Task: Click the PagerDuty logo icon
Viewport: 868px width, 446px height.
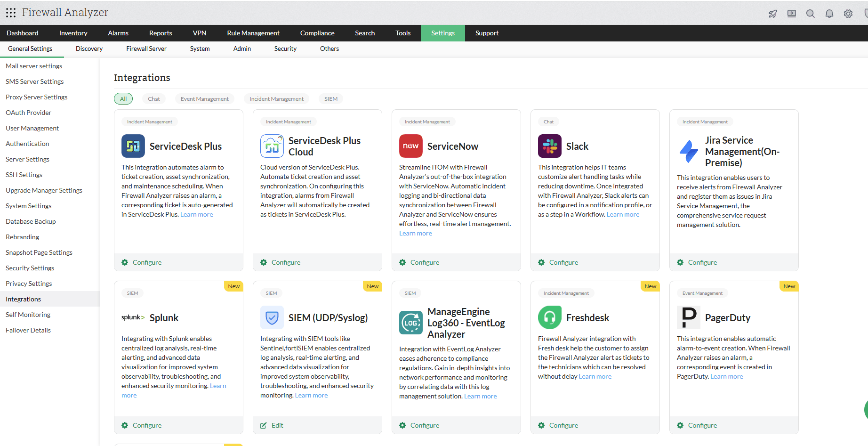Action: (688, 317)
